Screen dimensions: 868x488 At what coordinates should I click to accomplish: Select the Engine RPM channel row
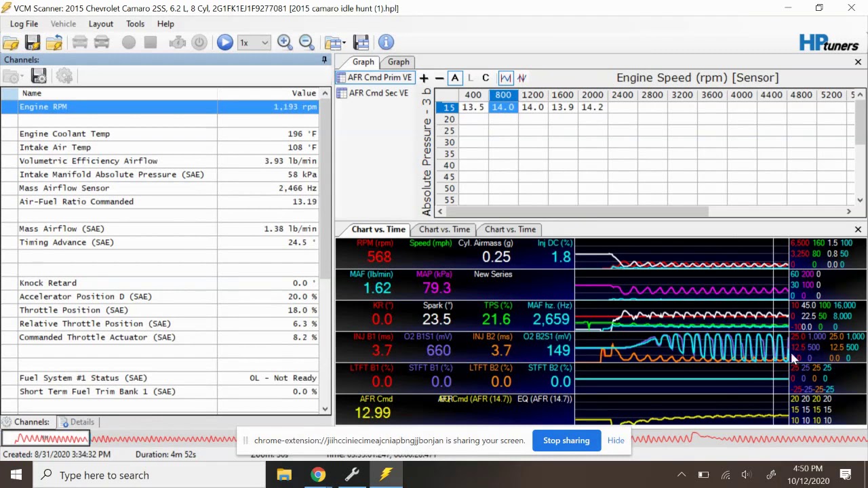[x=160, y=107]
